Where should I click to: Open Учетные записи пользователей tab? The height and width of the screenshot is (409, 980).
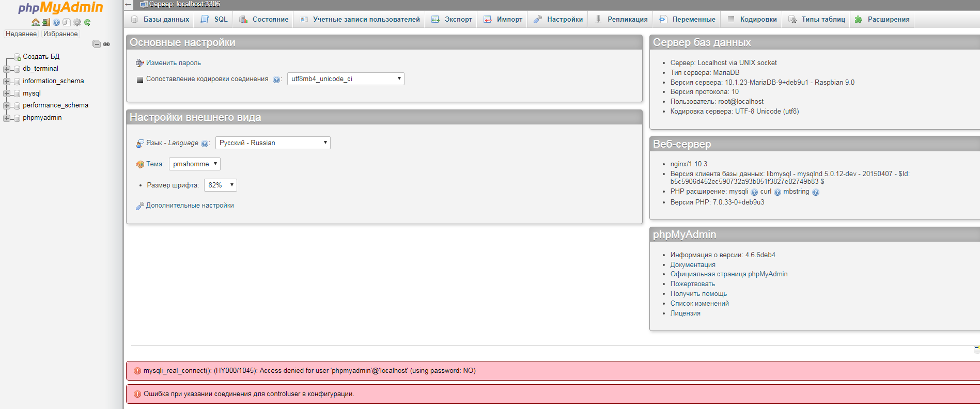pyautogui.click(x=360, y=19)
